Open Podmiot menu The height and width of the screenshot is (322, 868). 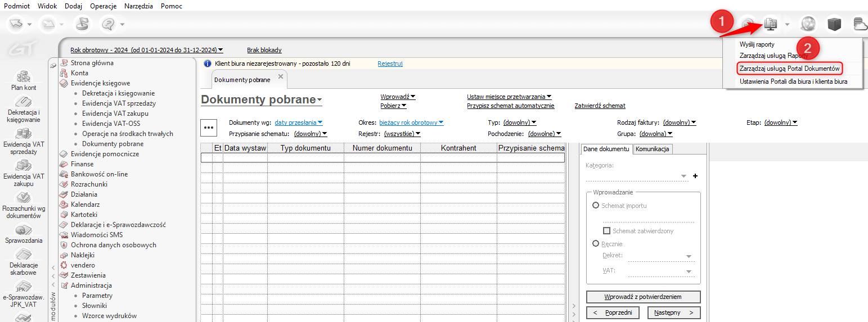pyautogui.click(x=17, y=6)
